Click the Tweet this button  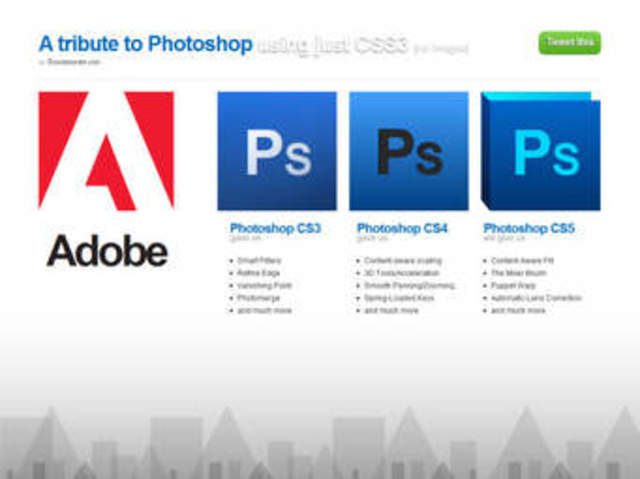point(570,42)
